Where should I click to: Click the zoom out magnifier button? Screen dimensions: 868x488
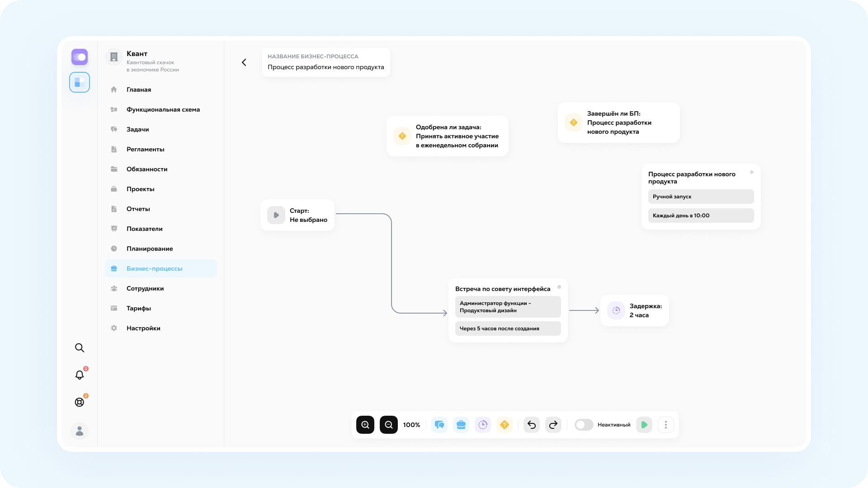click(x=389, y=425)
